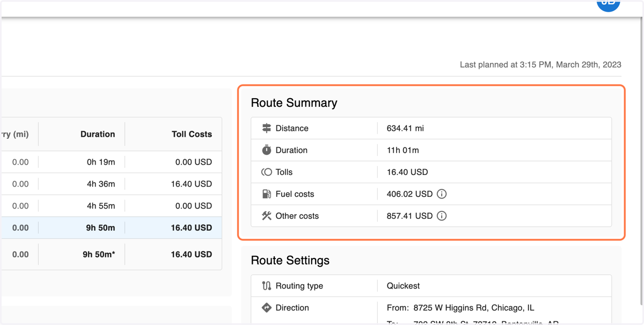
Task: Click the 8725 W Higgins Rd address
Action: (x=474, y=308)
